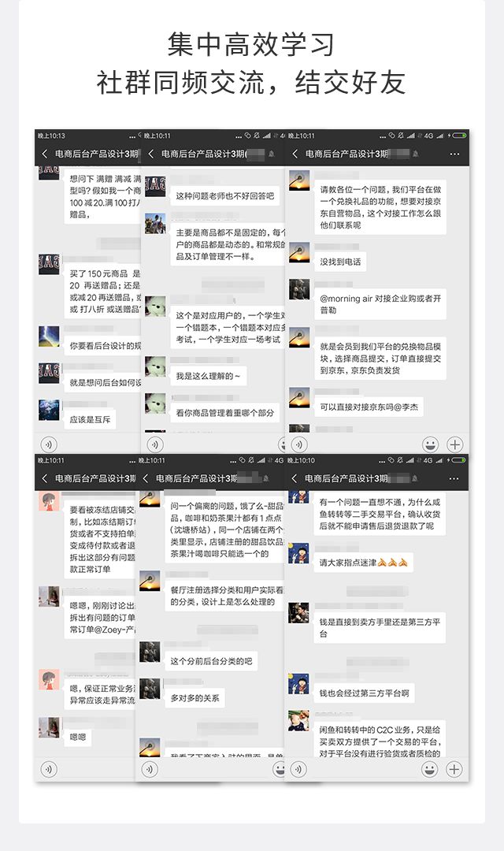504x851 pixels.
Task: Open the three-dot menu above the 京东 question chat
Action: [454, 154]
